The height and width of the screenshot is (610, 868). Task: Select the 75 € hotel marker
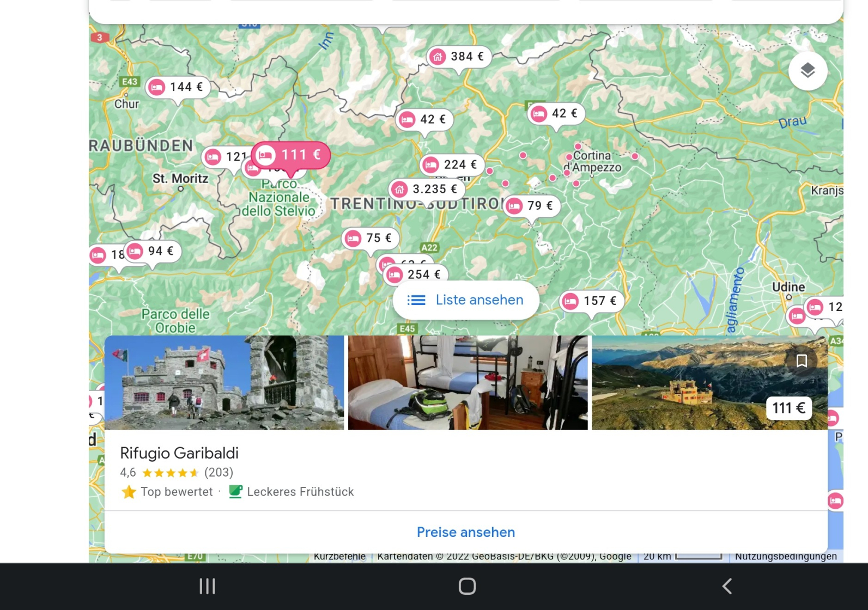pyautogui.click(x=371, y=238)
